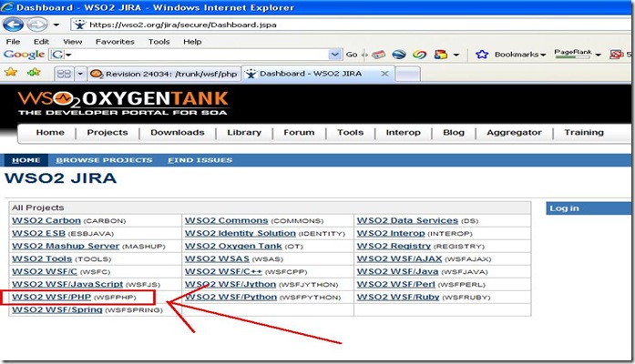This screenshot has height=364, width=635.
Task: Select the BROWSE PROJECTS tab
Action: coord(104,160)
